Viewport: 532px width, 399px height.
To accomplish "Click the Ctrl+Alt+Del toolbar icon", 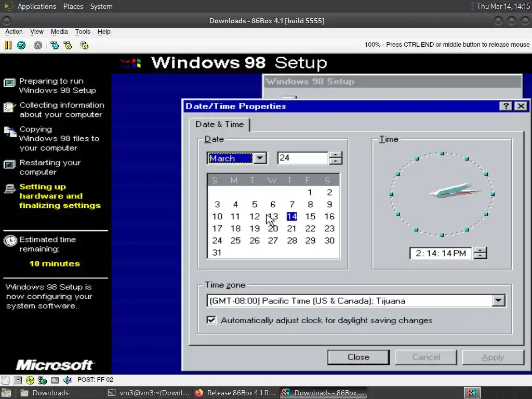I will (54, 45).
